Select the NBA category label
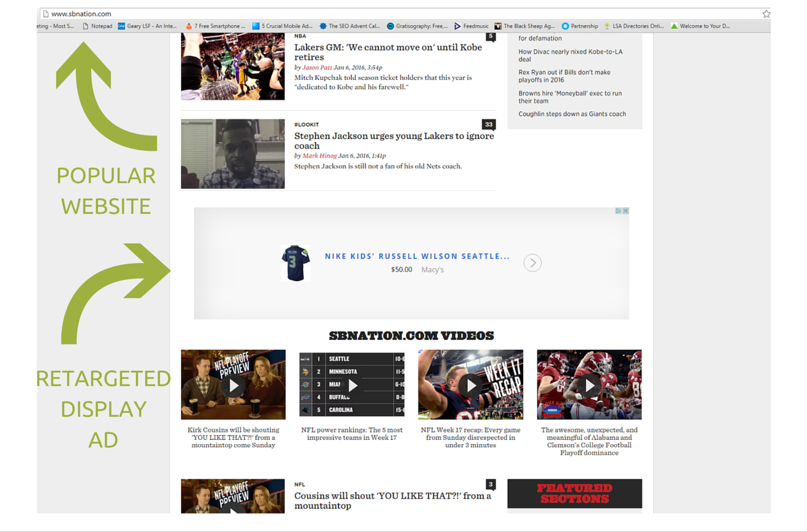 (300, 36)
